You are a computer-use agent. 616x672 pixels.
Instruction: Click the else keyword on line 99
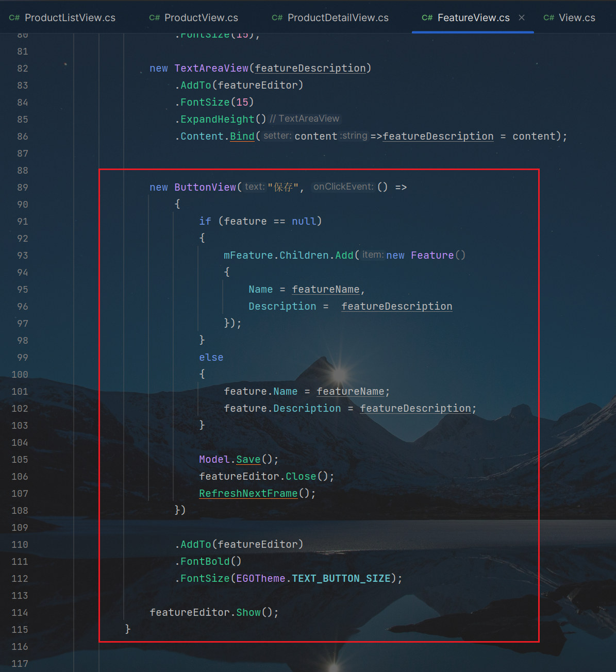click(211, 358)
